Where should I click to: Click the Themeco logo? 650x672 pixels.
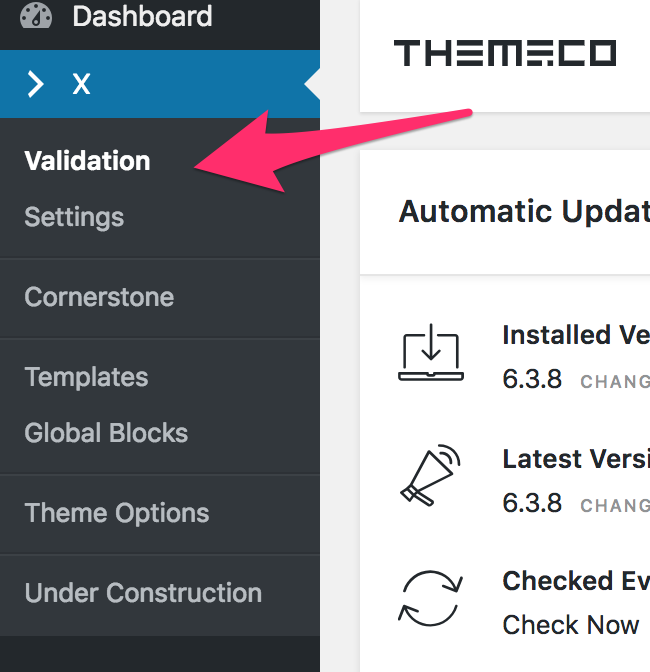click(x=505, y=53)
